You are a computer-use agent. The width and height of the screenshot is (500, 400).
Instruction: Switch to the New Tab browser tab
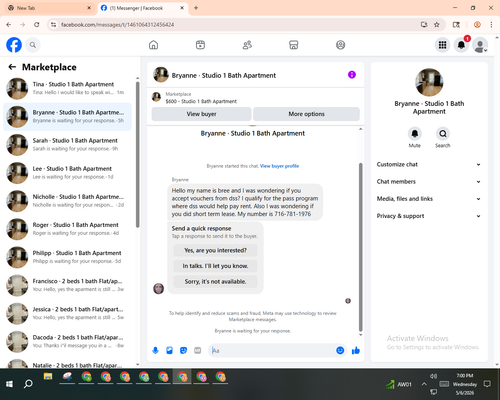(50, 8)
